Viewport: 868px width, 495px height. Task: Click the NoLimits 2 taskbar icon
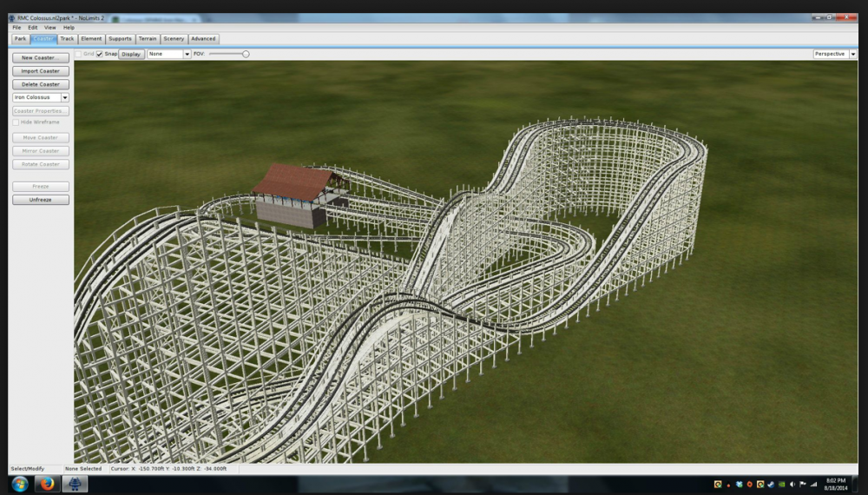[x=76, y=484]
